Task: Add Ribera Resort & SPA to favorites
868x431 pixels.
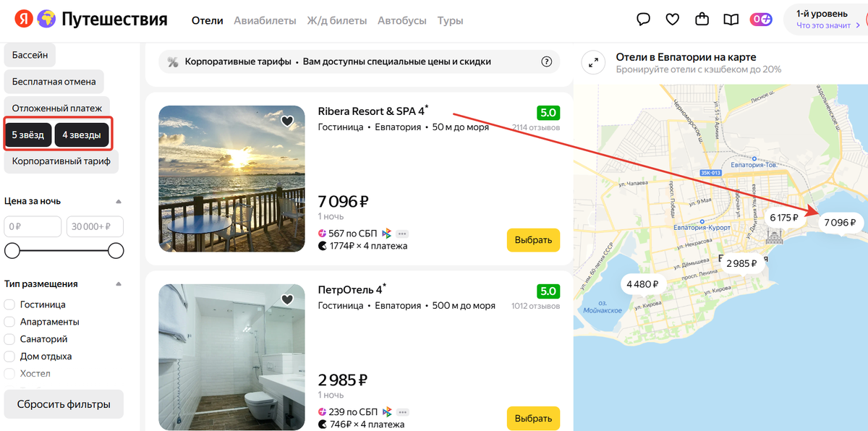Action: 287,121
